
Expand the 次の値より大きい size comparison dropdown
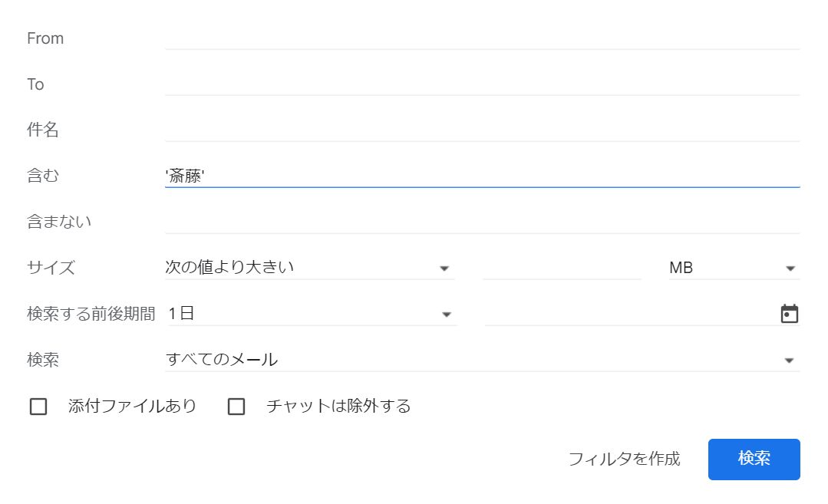click(309, 268)
